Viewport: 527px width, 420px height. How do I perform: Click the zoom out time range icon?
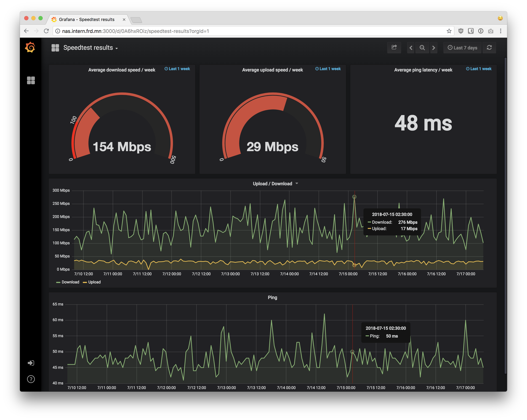tap(422, 48)
